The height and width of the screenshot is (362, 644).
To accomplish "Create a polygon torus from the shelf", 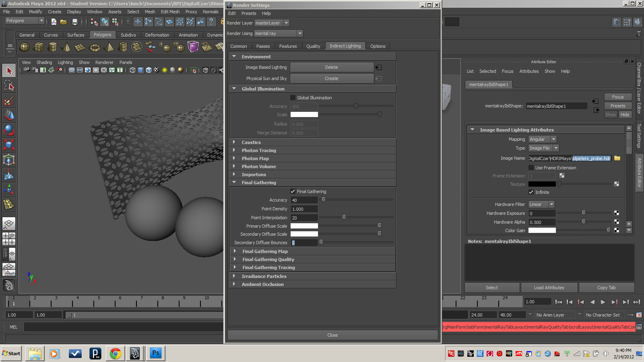I will (x=94, y=47).
